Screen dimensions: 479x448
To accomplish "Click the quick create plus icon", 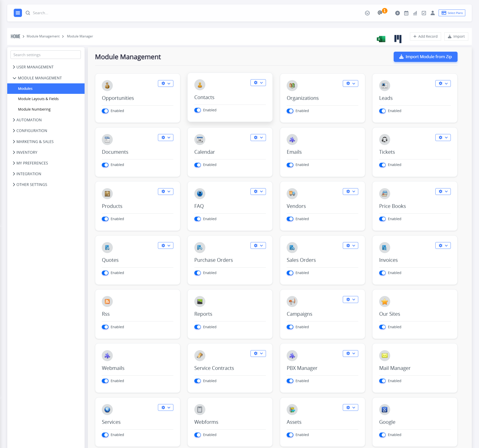I will click(397, 13).
